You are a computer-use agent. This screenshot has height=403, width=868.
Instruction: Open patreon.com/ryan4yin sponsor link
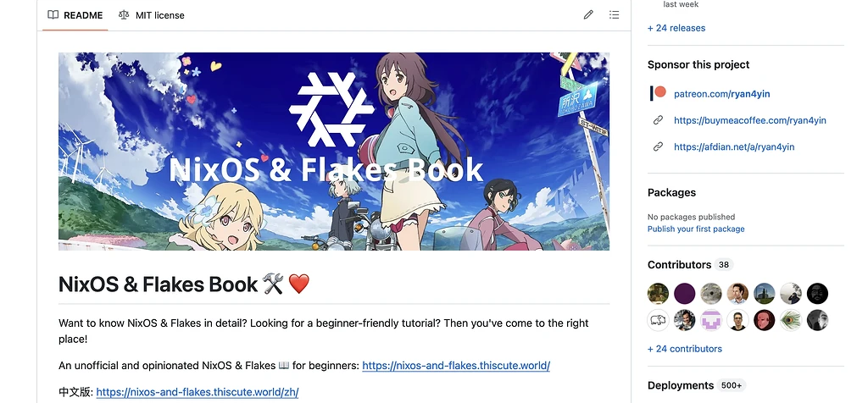(x=722, y=94)
